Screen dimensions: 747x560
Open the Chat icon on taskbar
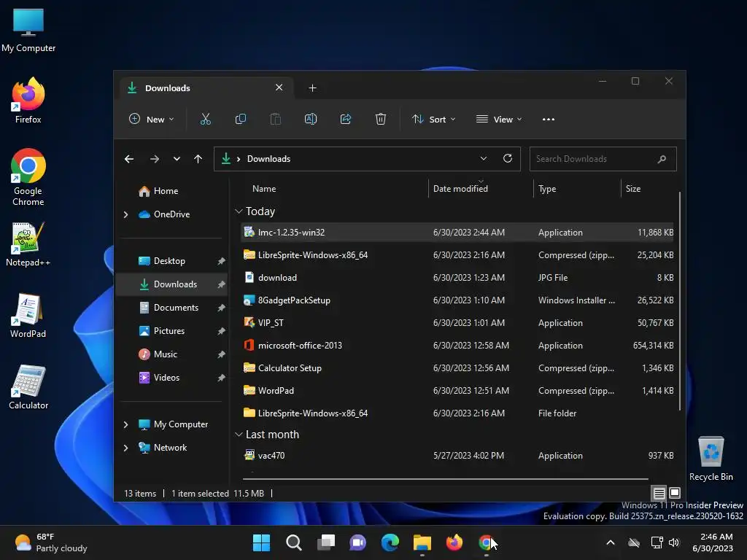[357, 542]
